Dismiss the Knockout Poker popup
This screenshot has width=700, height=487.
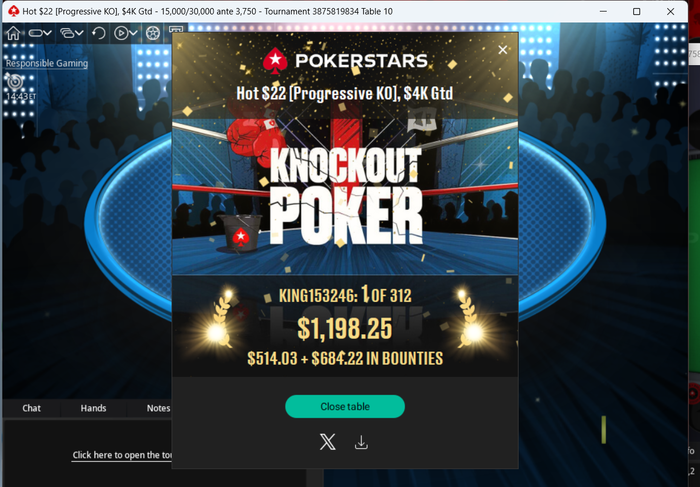(x=503, y=50)
